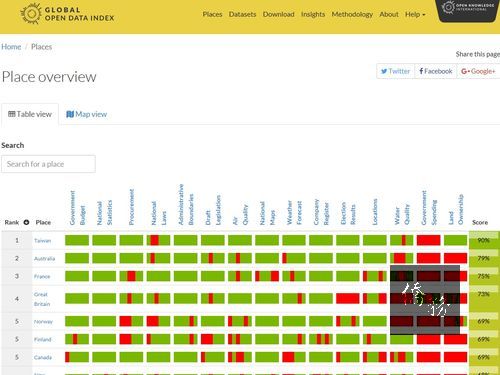Click Australia's red Land Ownership cell
Viewport: 500px width, 375px height.
456,258
